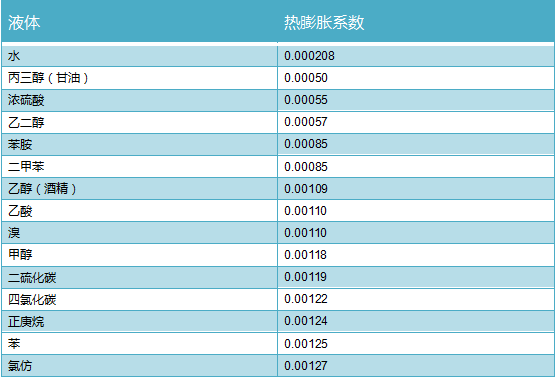555x377 pixels.
Task: Select the 乙二醇 row
Action: click(x=278, y=122)
